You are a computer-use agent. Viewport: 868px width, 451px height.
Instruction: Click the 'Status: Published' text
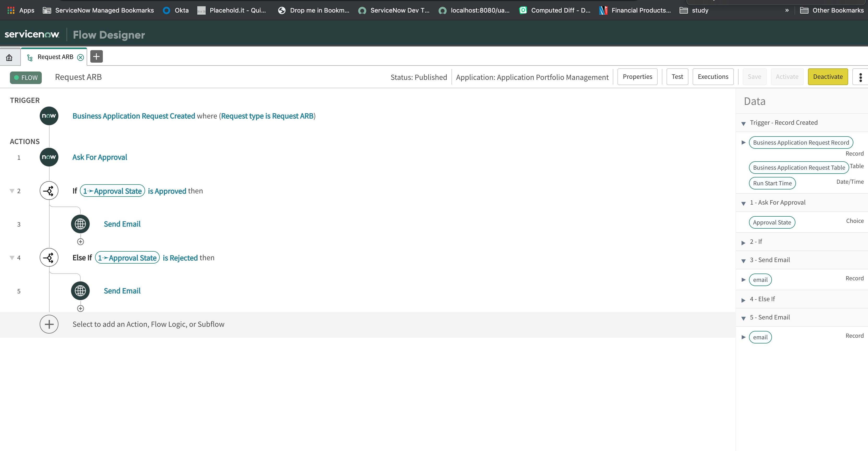click(x=419, y=77)
